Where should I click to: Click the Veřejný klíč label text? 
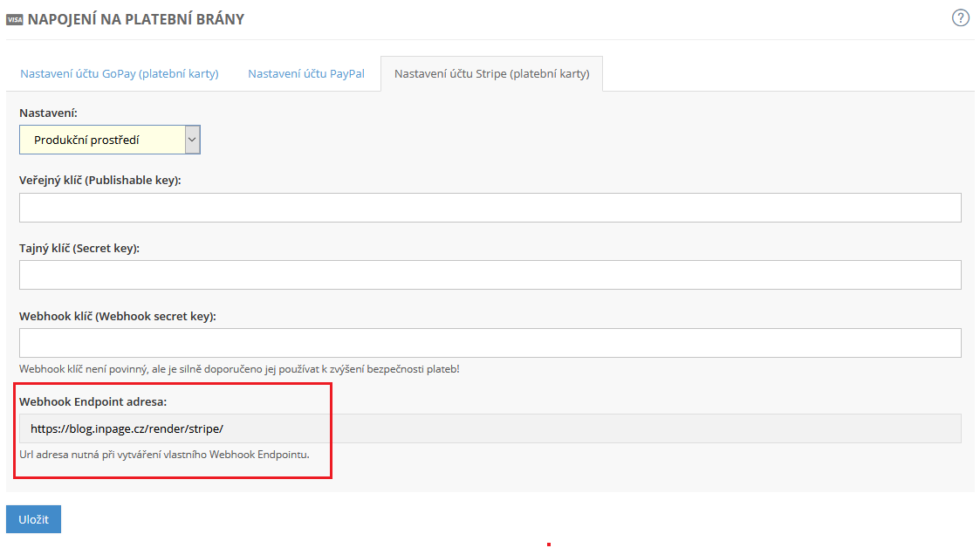click(99, 180)
